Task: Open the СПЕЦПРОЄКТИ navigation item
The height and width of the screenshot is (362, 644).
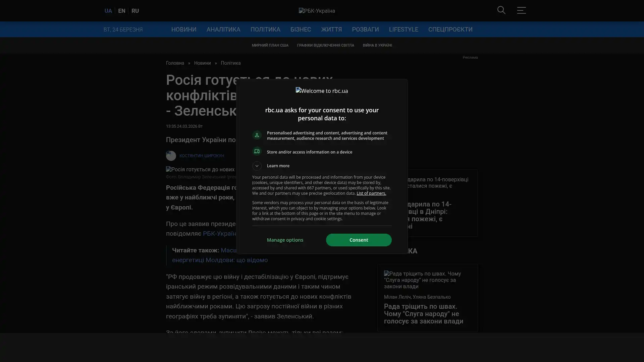Action: pyautogui.click(x=450, y=29)
